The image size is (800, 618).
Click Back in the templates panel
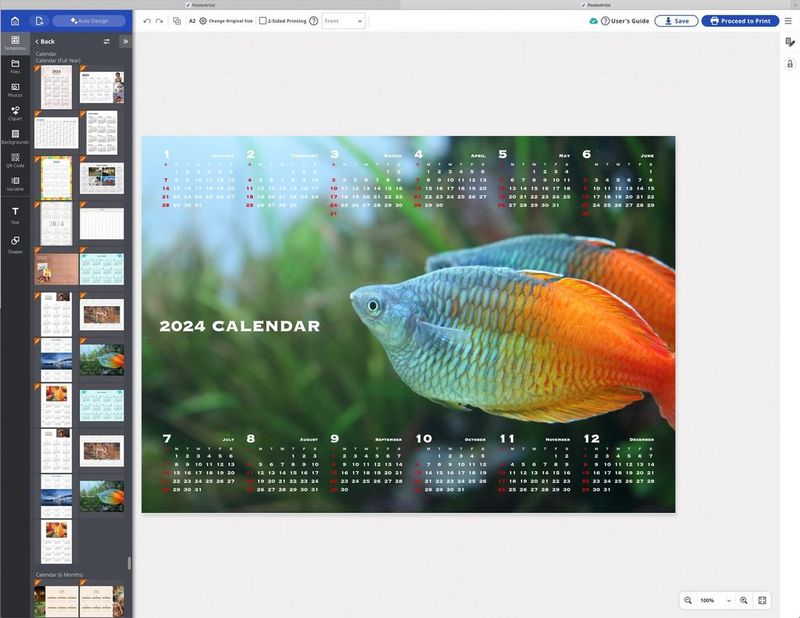click(x=46, y=41)
